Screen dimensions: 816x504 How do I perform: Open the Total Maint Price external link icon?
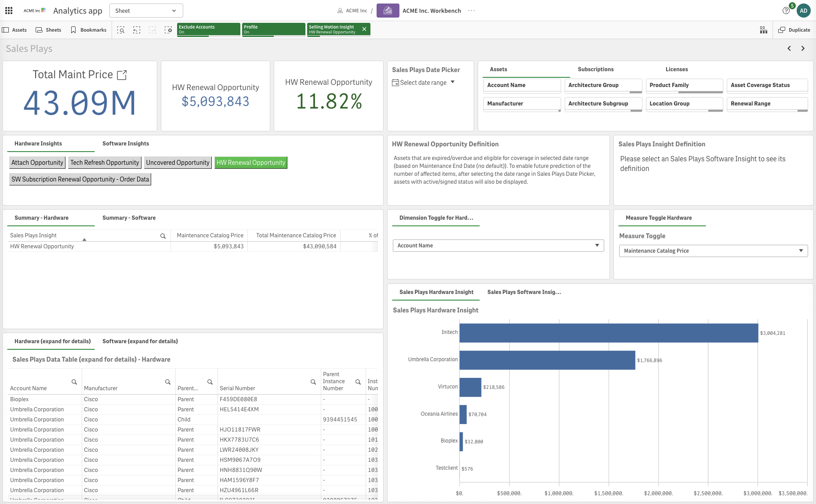tap(122, 75)
